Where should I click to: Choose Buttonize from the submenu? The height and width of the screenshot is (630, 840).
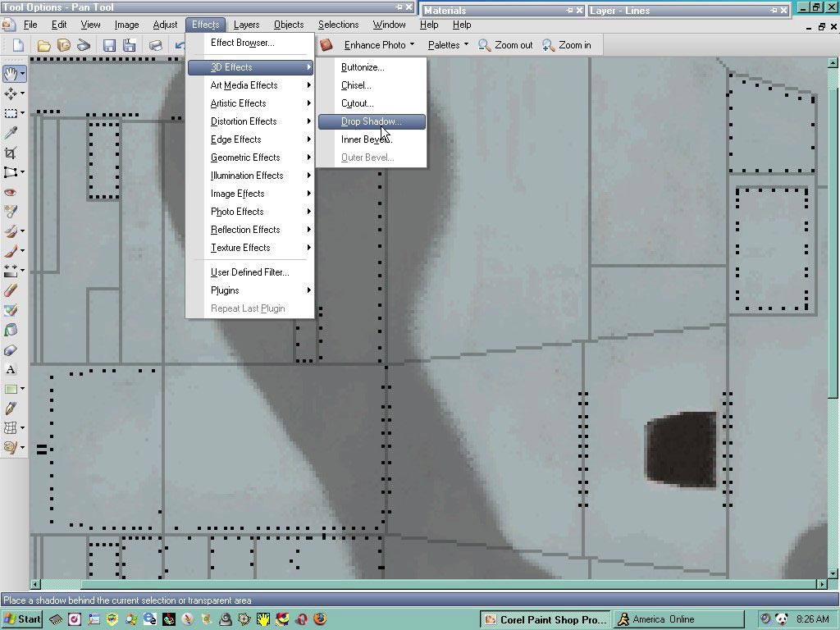(x=372, y=67)
